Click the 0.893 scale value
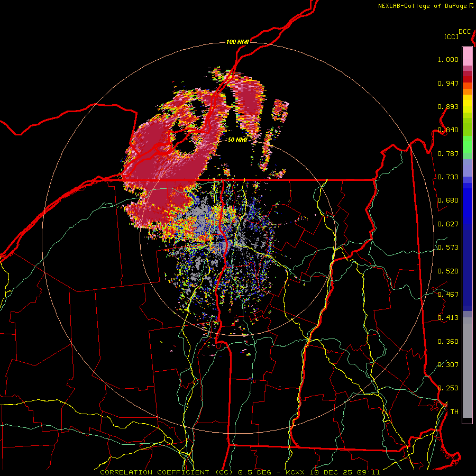476x476 pixels. [x=448, y=106]
